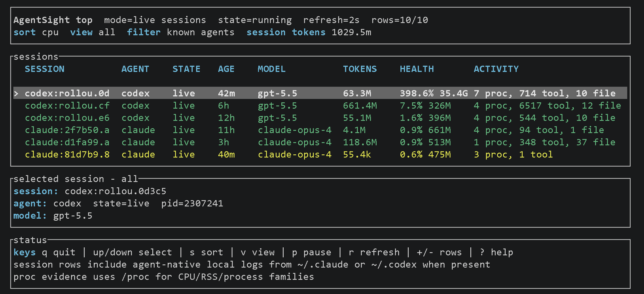
Task: Click the 'pid=2307241' value
Action: pos(192,203)
